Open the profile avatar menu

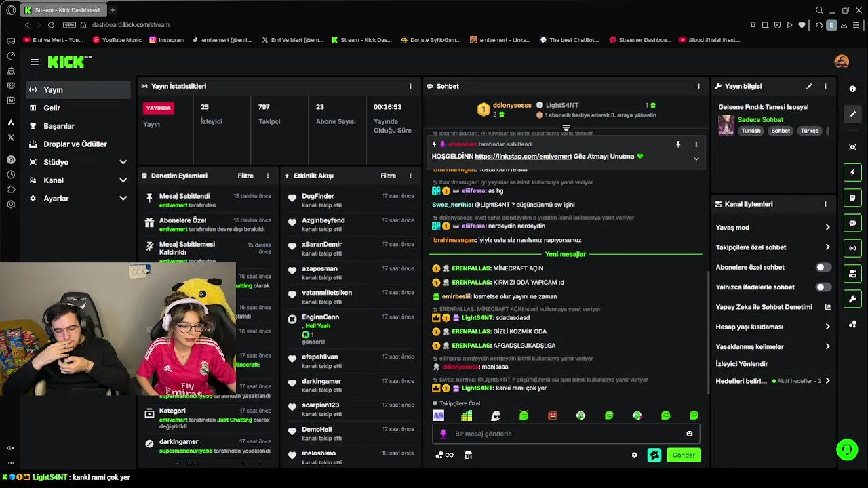coord(842,62)
